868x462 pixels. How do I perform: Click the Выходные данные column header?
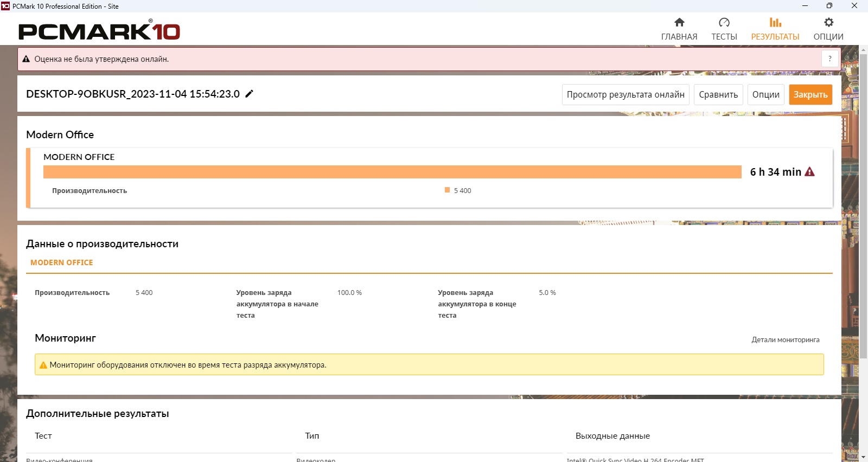612,436
